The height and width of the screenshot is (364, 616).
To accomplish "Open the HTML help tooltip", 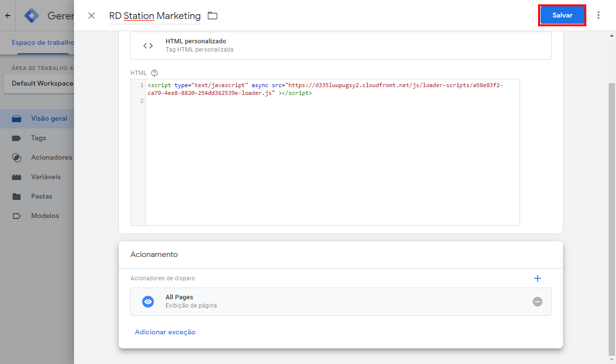I will 154,73.
